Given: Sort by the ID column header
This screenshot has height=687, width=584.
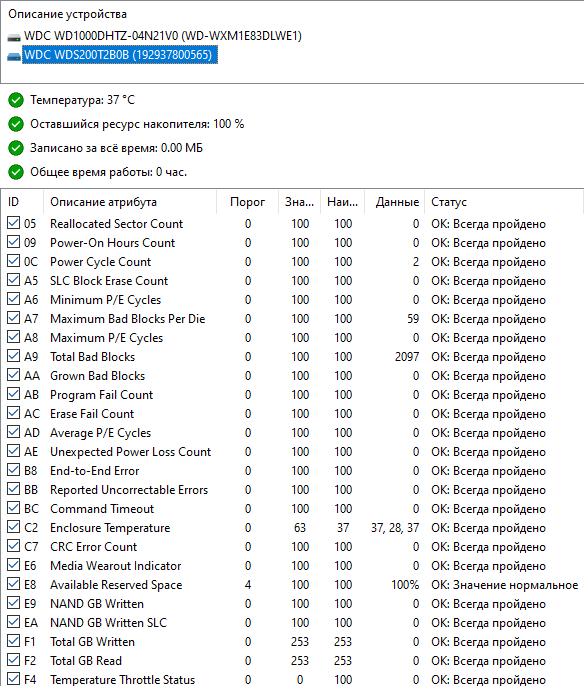Looking at the screenshot, I should point(22,202).
